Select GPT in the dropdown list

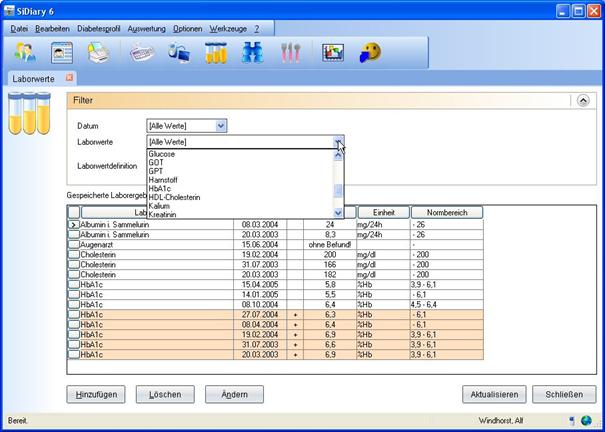tap(240, 171)
